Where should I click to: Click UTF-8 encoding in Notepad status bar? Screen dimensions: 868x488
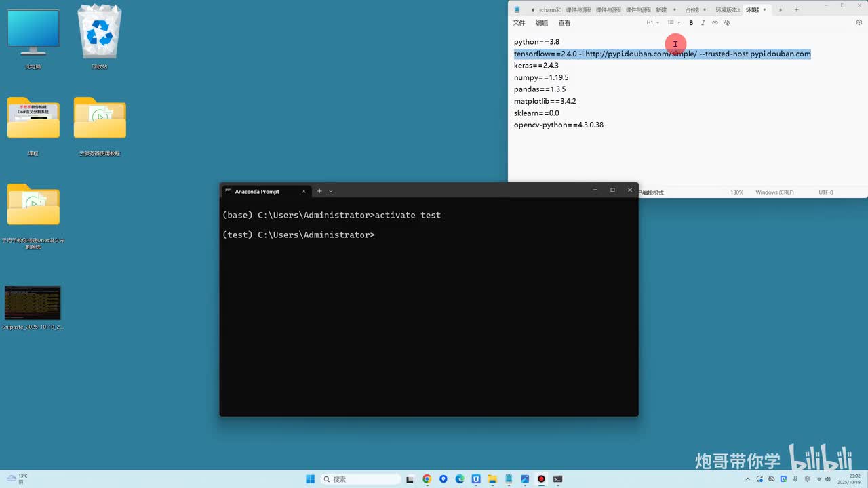tap(825, 192)
